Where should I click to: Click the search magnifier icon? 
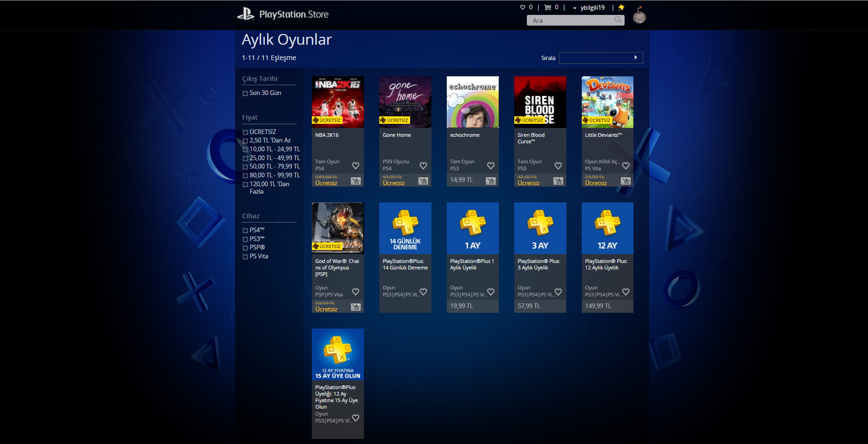618,20
